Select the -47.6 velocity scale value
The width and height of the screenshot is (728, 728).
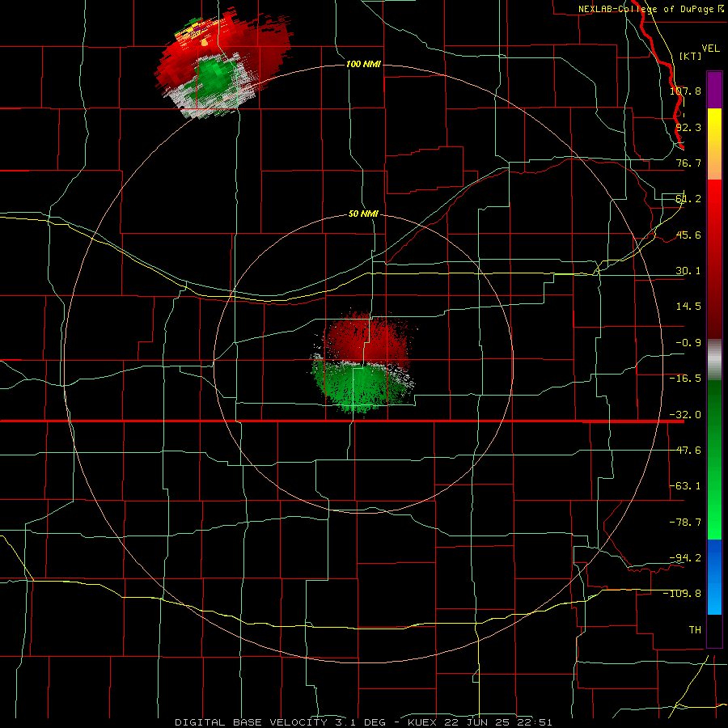685,451
